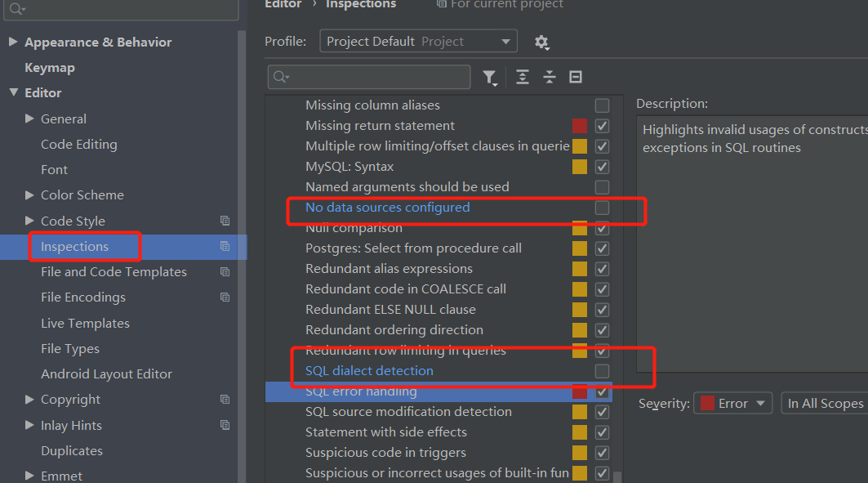Click the Collapse All inspections icon
Screen dimensions: 868x483
tap(550, 77)
